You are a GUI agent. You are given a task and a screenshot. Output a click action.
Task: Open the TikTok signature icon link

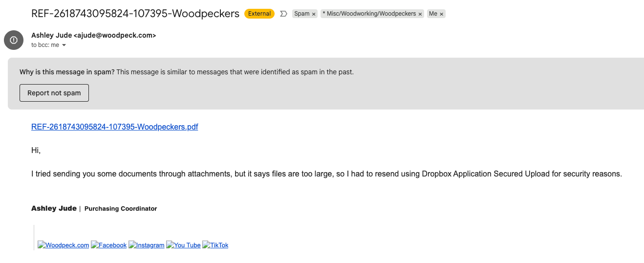pyautogui.click(x=215, y=245)
